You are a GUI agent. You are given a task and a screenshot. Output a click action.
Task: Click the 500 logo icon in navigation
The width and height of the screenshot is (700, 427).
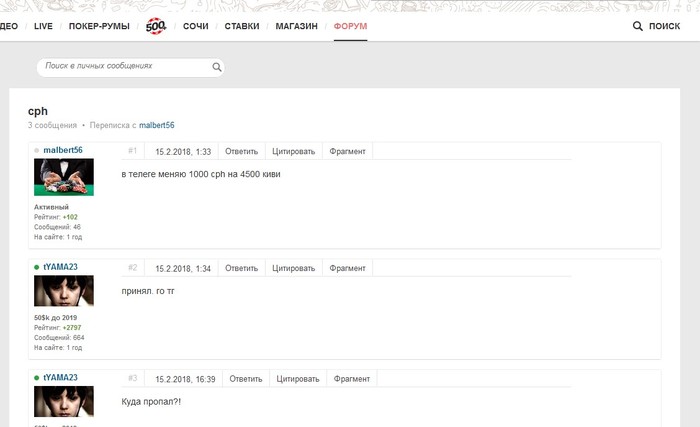[x=156, y=26]
